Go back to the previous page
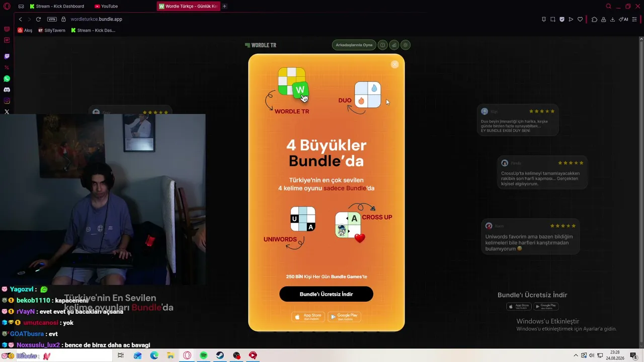644x362 pixels. coord(20,19)
